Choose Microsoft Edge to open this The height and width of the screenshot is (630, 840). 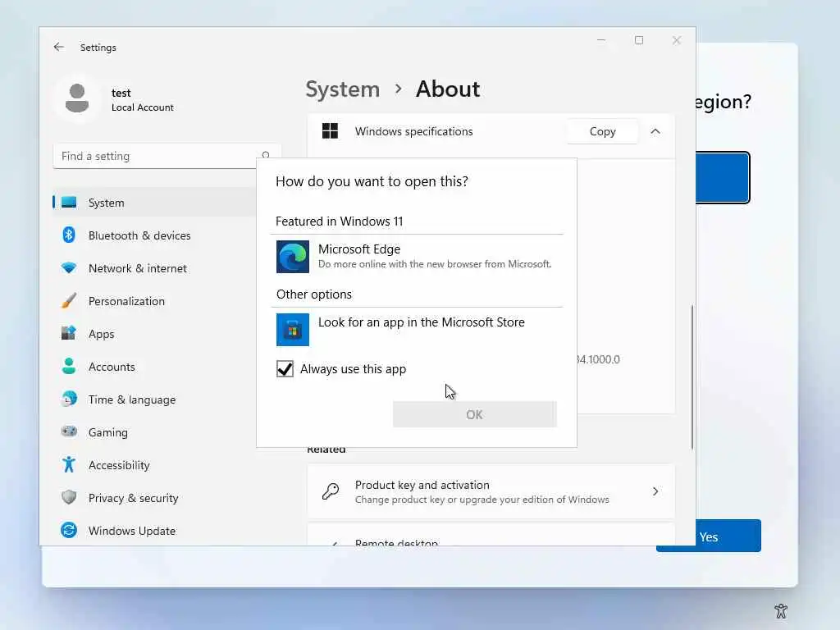click(x=417, y=257)
